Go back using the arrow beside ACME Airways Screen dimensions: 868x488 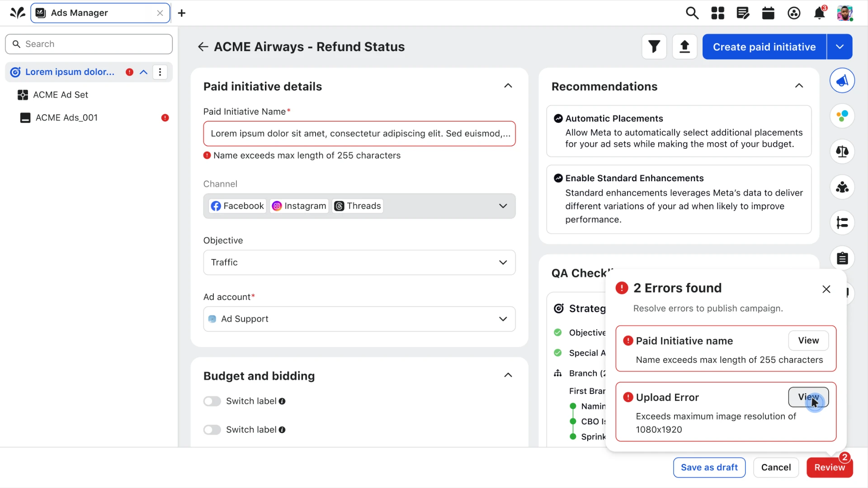(203, 47)
